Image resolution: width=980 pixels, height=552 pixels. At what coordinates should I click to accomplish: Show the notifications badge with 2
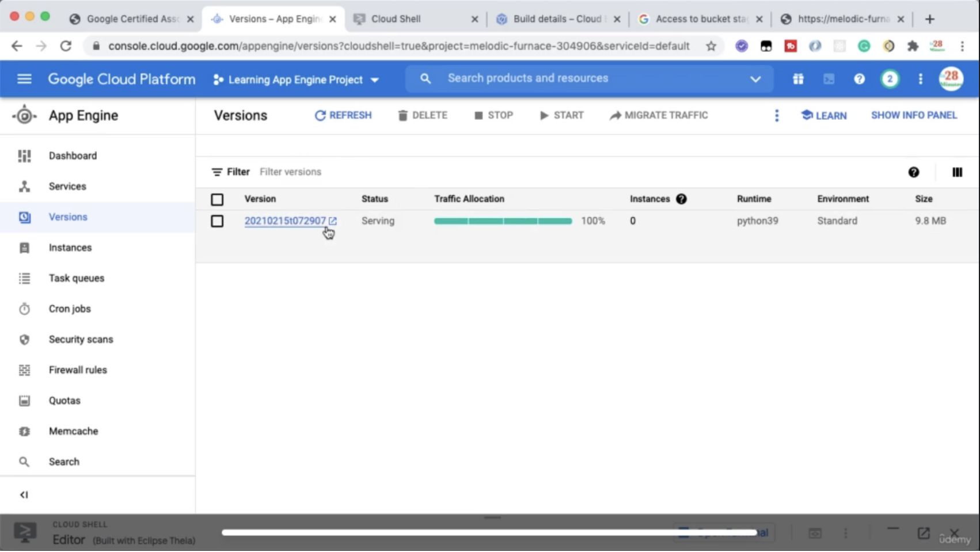pos(890,79)
